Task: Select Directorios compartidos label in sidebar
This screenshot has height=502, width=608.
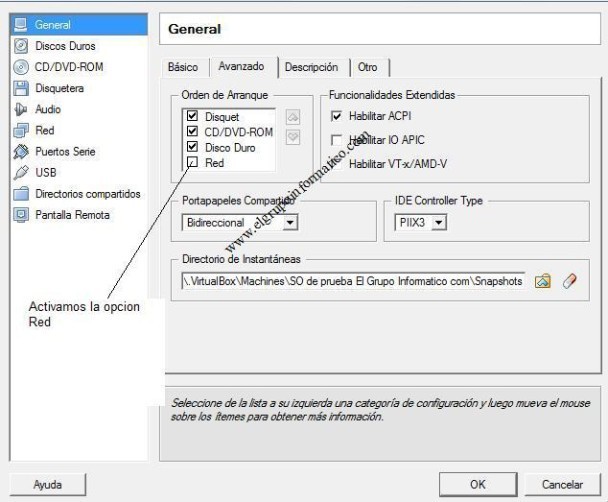Action: pyautogui.click(x=88, y=194)
